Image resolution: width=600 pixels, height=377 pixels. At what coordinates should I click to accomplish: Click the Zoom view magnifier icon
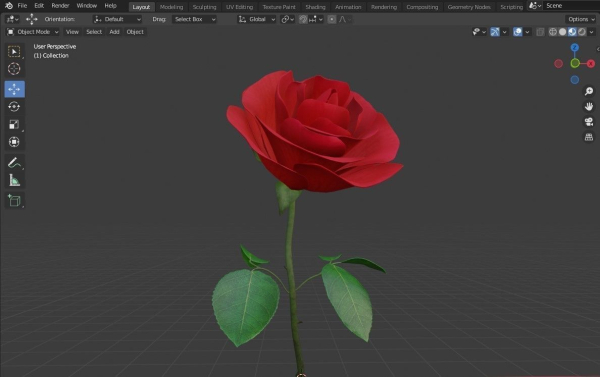(x=589, y=91)
